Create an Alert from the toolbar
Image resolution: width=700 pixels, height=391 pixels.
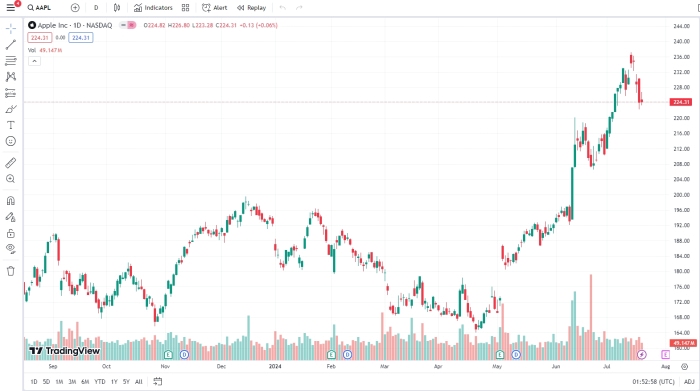tap(214, 8)
